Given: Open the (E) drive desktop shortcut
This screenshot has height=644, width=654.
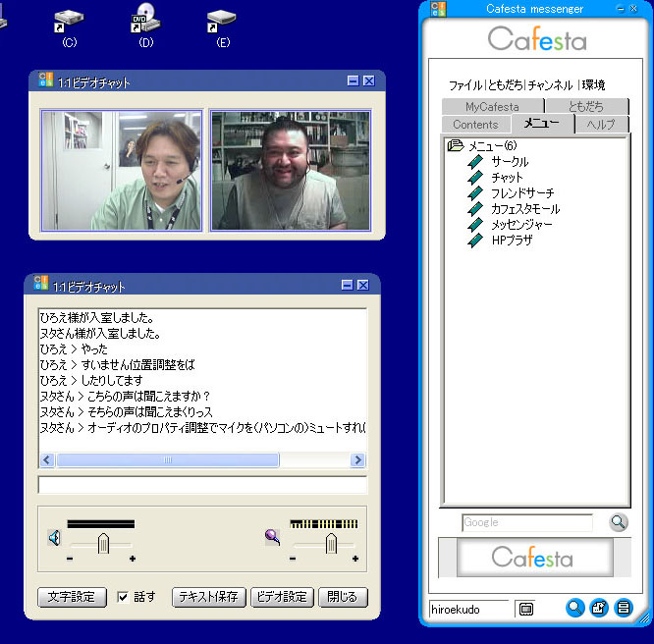Looking at the screenshot, I should point(222,27).
